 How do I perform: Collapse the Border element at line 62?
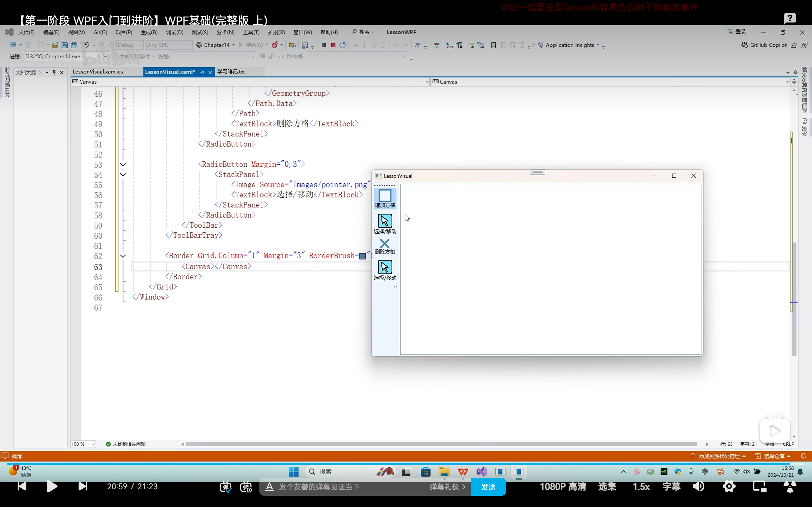pos(123,256)
